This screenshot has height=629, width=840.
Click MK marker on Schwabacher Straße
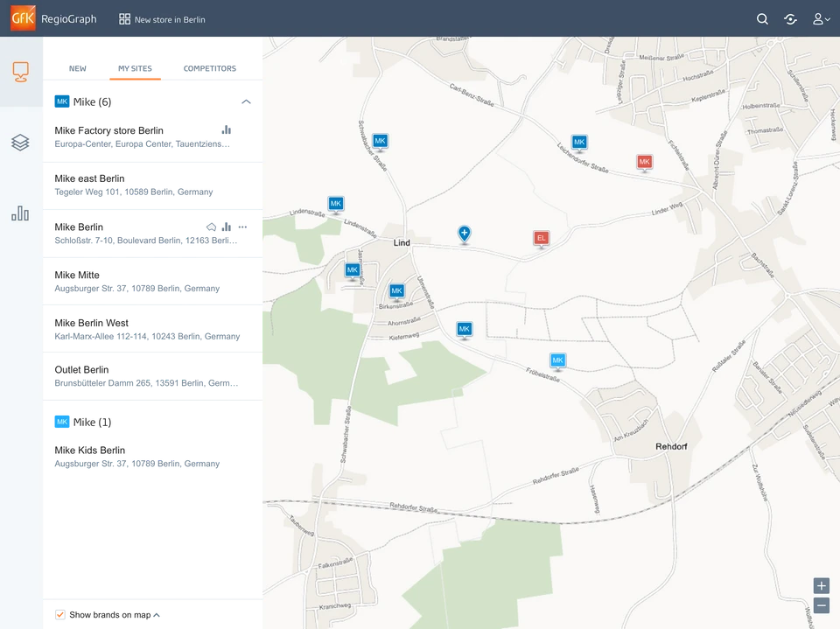381,142
